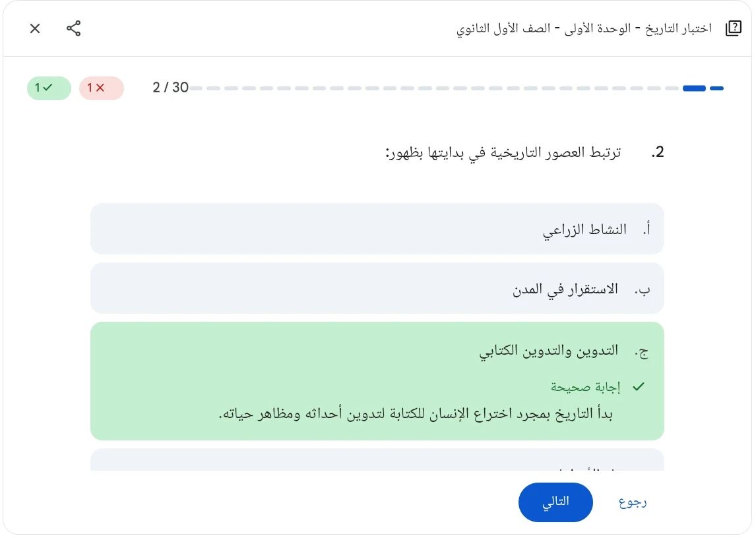Select answer أ النشاط الزراعي
The width and height of the screenshot is (756, 538).
377,228
